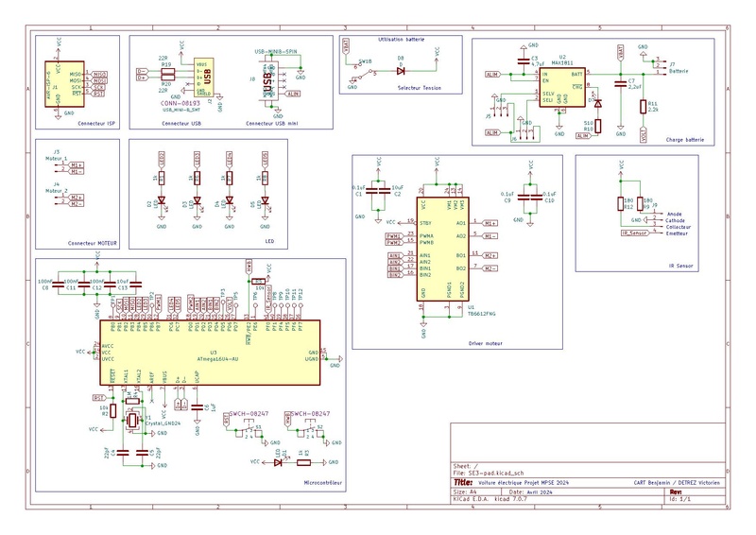Image resolution: width=756 pixels, height=535 pixels.
Task: Click the "Utilisation batterie" heading
Action: pyautogui.click(x=401, y=40)
